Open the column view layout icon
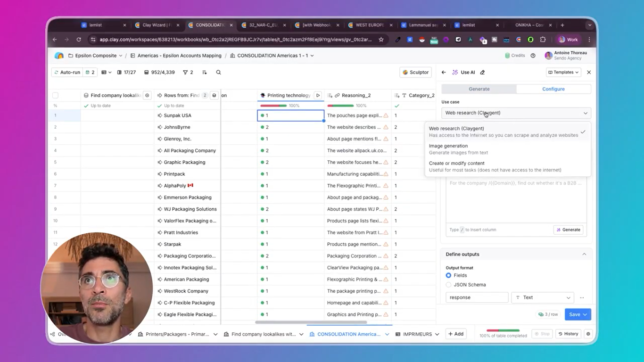This screenshot has width=644, height=362. pyautogui.click(x=107, y=72)
